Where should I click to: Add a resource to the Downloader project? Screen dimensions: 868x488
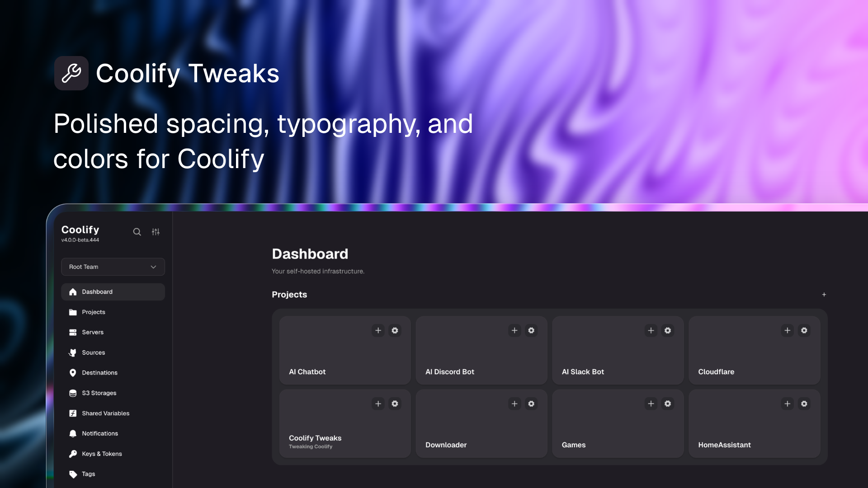tap(514, 404)
